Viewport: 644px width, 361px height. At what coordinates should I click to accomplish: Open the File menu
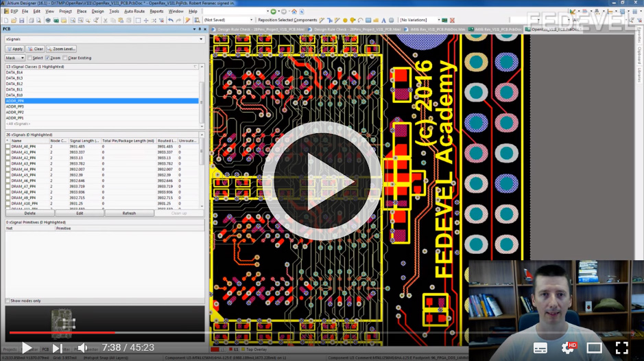[25, 12]
